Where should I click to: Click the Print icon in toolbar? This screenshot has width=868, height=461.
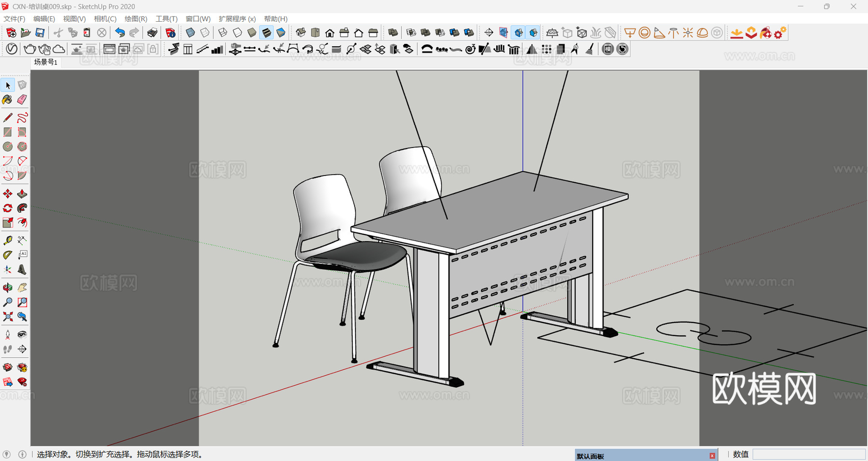[x=152, y=33]
